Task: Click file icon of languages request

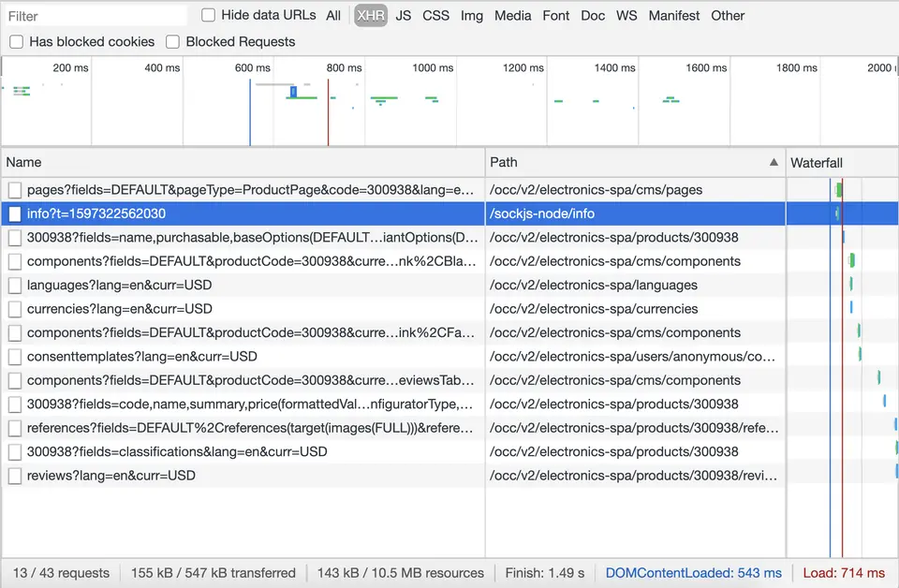Action: 15,286
